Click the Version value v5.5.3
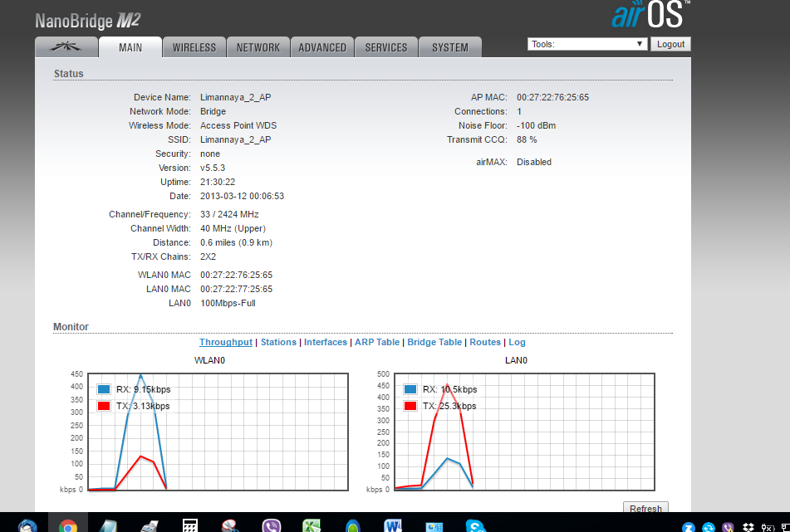 213,168
